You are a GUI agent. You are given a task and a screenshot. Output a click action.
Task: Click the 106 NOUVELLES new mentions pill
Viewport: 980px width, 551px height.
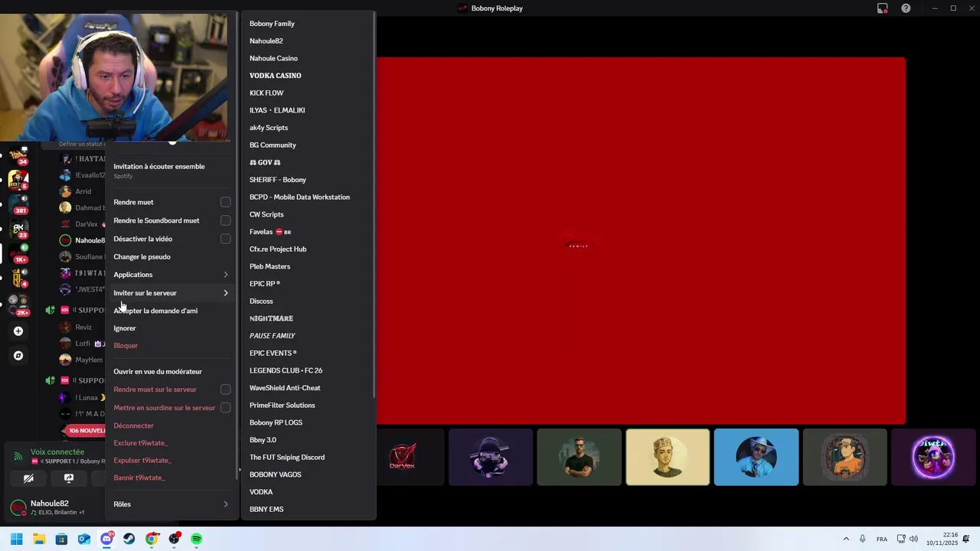[87, 431]
